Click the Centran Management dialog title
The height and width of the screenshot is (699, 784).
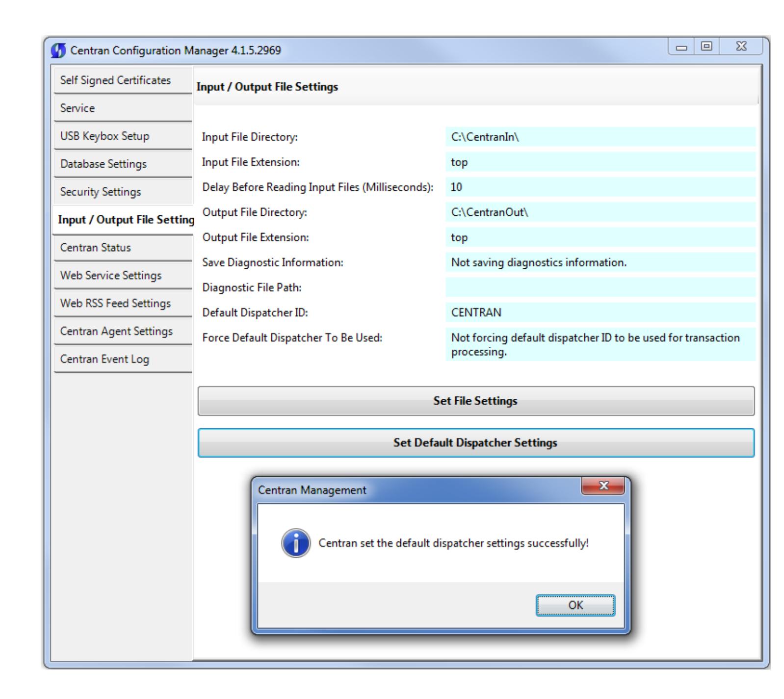[312, 490]
